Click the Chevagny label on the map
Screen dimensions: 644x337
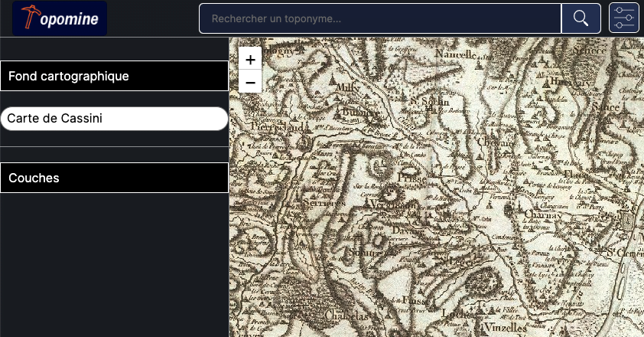click(497, 141)
